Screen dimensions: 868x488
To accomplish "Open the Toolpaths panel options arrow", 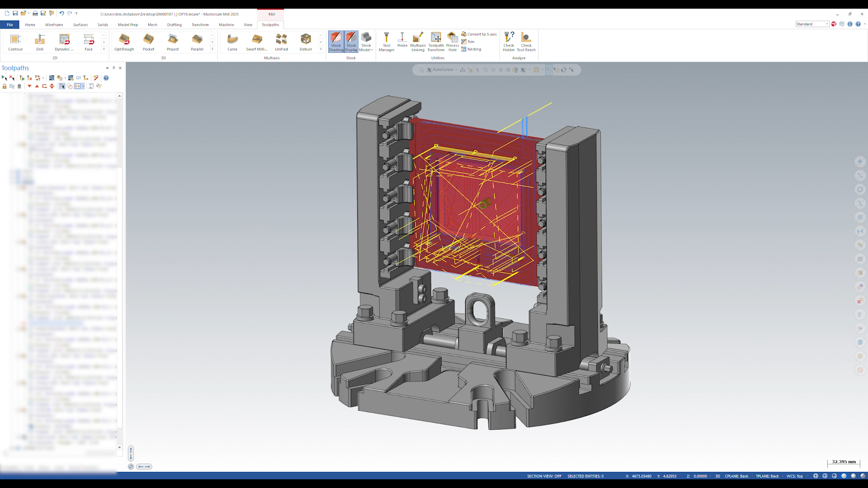I will click(107, 68).
